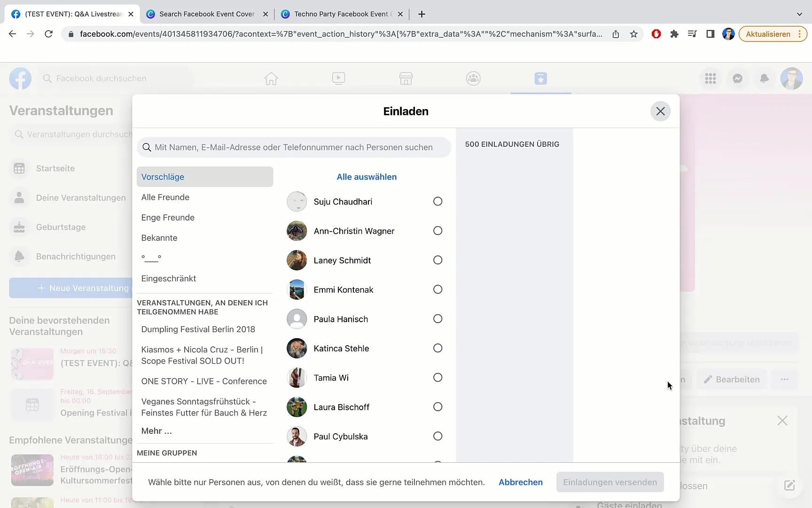Open the Facebook Home icon
Screen dimensions: 812x508
(271, 79)
